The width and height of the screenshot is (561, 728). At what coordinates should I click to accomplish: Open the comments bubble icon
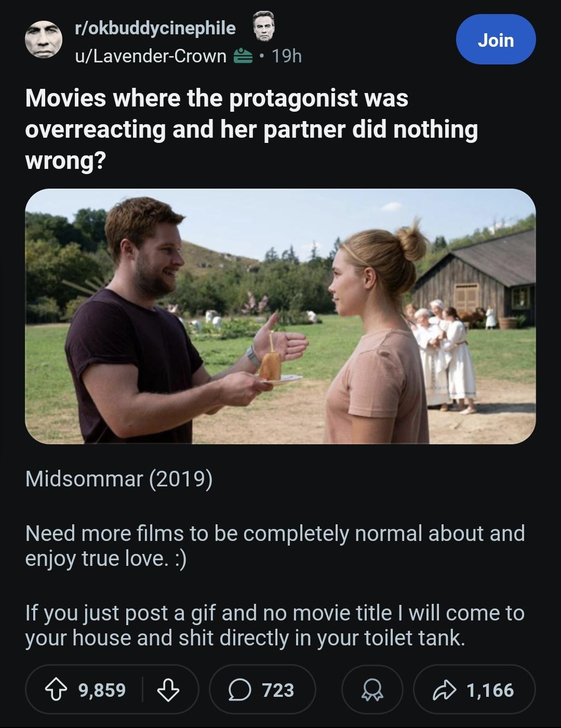click(x=239, y=691)
